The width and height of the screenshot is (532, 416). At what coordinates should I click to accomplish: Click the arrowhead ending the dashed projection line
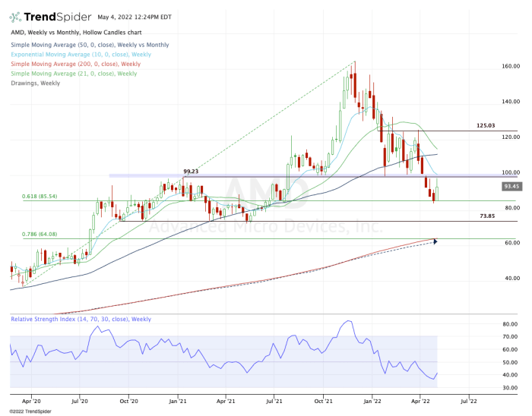tap(436, 242)
